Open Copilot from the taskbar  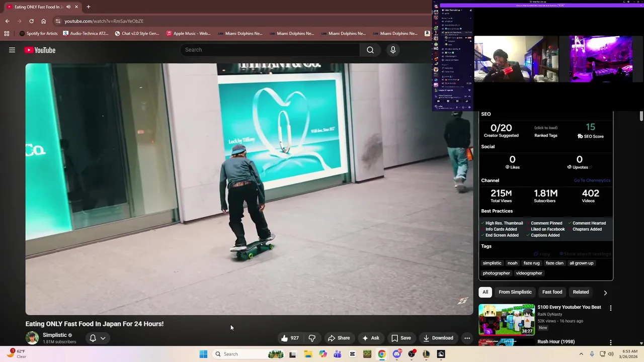[x=323, y=354]
